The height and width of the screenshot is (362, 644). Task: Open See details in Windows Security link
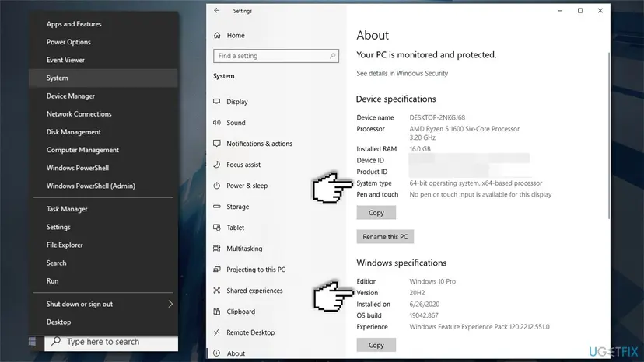coord(402,74)
